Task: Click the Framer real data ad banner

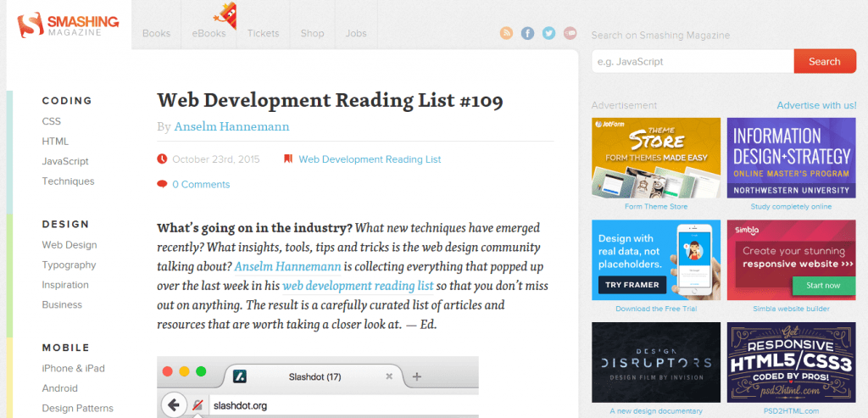Action: coord(656,259)
